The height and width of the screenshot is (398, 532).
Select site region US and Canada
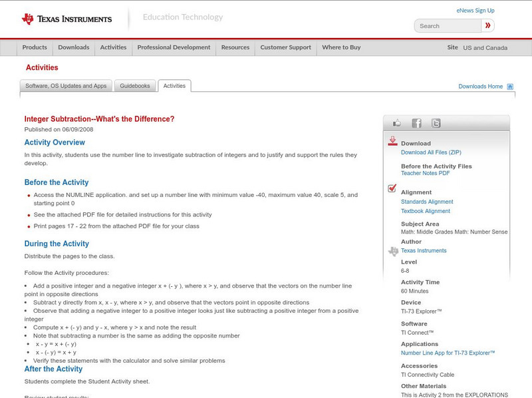click(x=485, y=48)
